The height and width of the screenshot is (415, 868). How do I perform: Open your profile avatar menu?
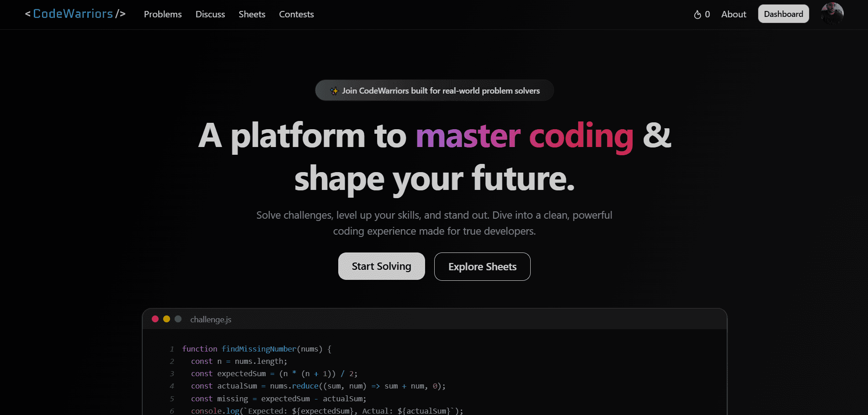coord(832,14)
